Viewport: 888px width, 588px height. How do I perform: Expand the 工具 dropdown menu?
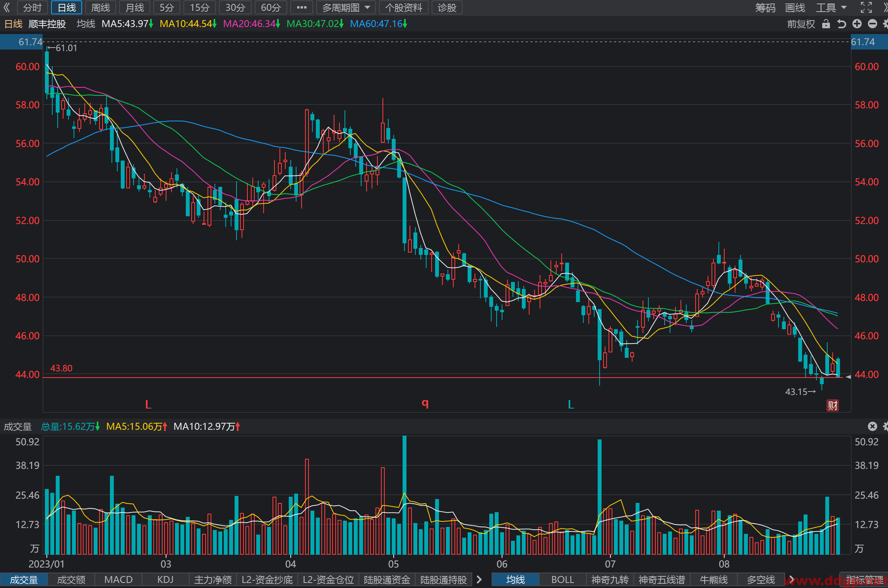[x=831, y=7]
